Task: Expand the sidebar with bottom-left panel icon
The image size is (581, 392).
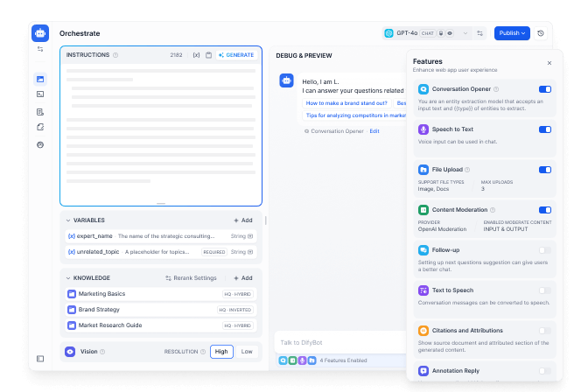Action: 40,359
